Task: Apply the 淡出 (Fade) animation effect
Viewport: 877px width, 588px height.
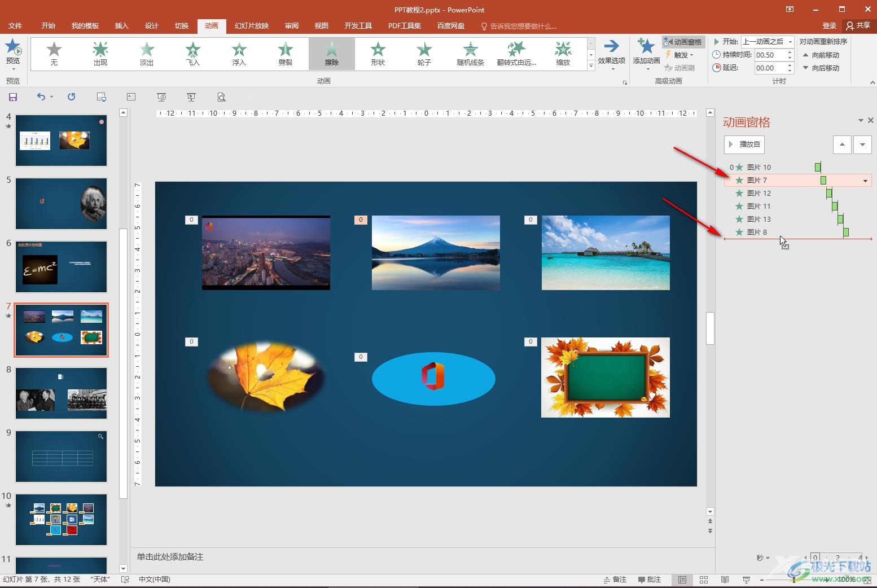Action: [x=147, y=54]
